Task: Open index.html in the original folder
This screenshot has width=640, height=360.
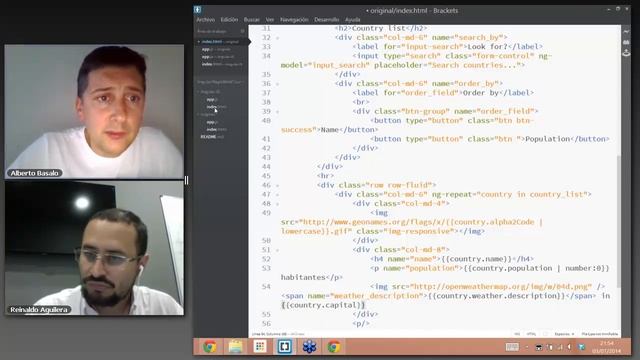Action: pyautogui.click(x=216, y=129)
